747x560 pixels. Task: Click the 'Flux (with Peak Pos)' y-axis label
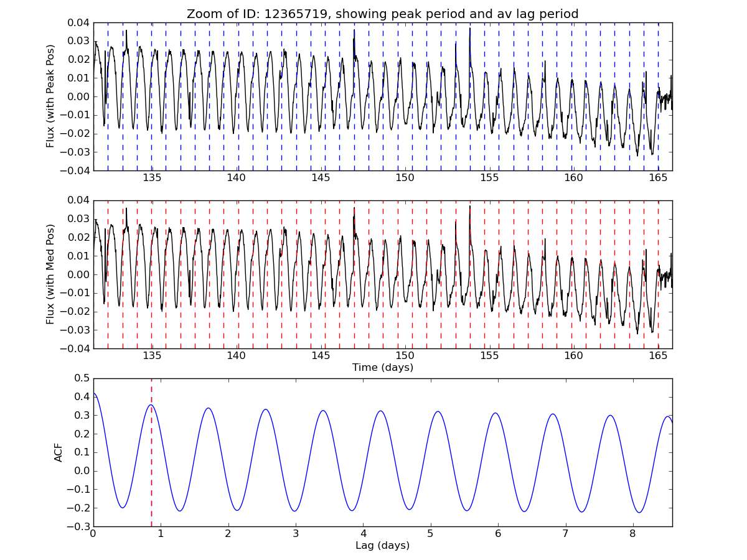(x=50, y=96)
